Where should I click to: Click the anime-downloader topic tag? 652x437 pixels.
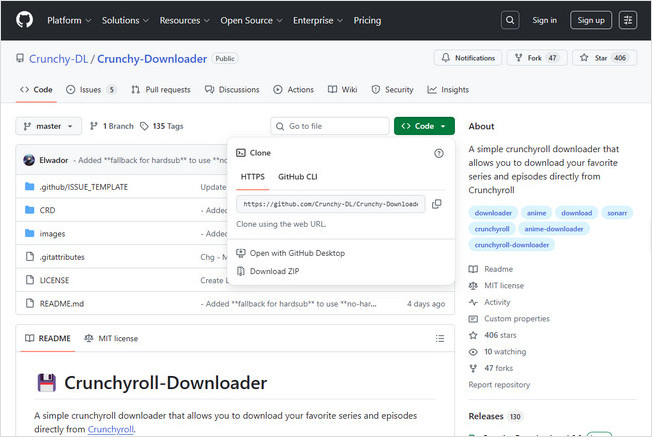(556, 228)
